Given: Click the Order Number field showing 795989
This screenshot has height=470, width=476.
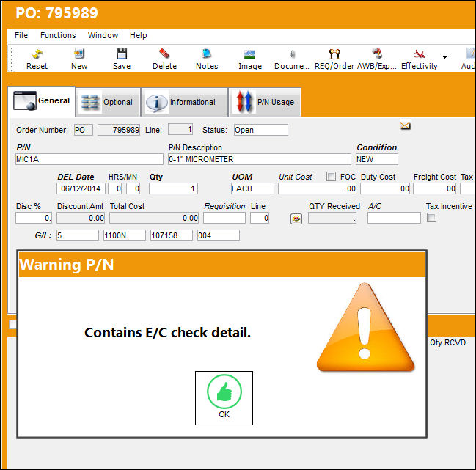Looking at the screenshot, I should [x=119, y=130].
